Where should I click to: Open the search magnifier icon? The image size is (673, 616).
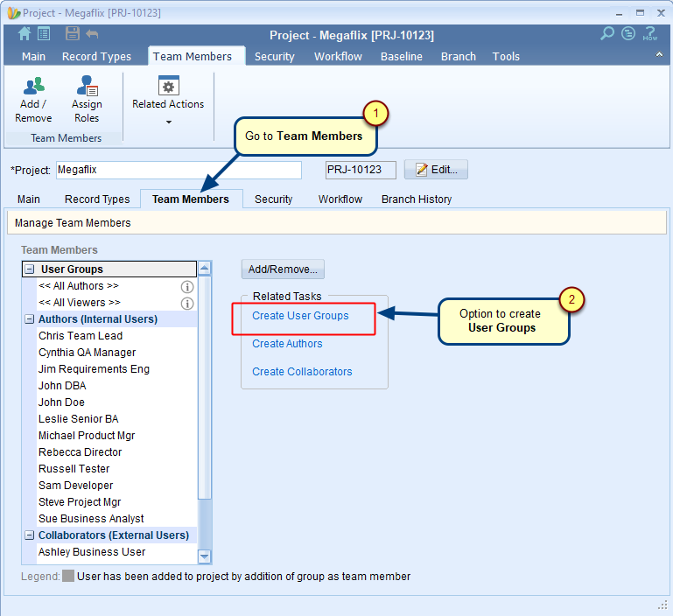[606, 33]
